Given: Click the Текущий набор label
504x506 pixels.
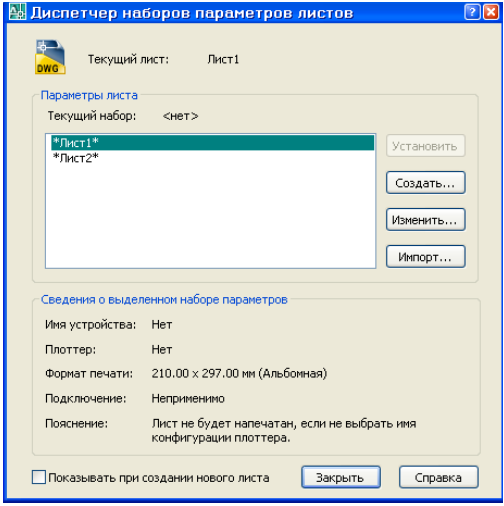Looking at the screenshot, I should (92, 116).
